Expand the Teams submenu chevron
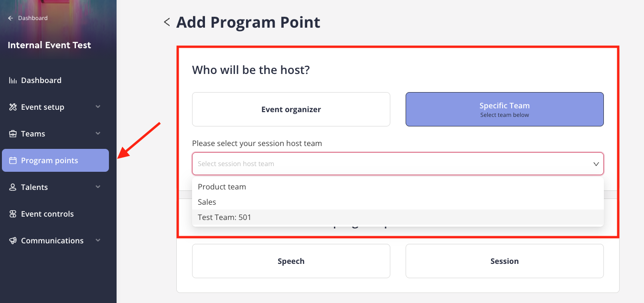644x303 pixels. (98, 134)
